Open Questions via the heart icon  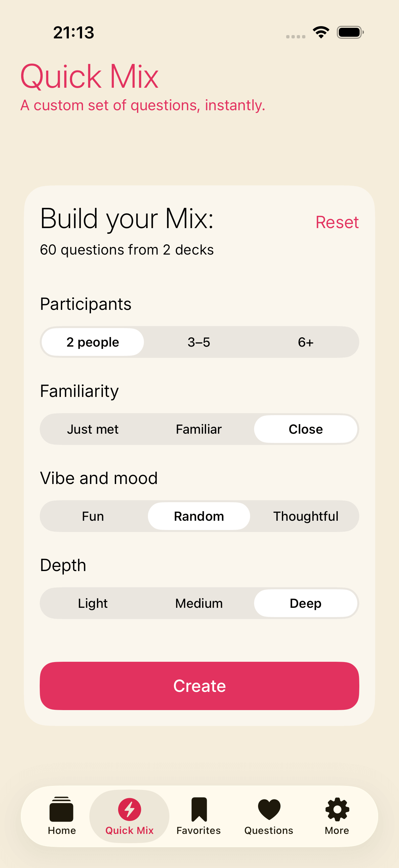tap(269, 809)
